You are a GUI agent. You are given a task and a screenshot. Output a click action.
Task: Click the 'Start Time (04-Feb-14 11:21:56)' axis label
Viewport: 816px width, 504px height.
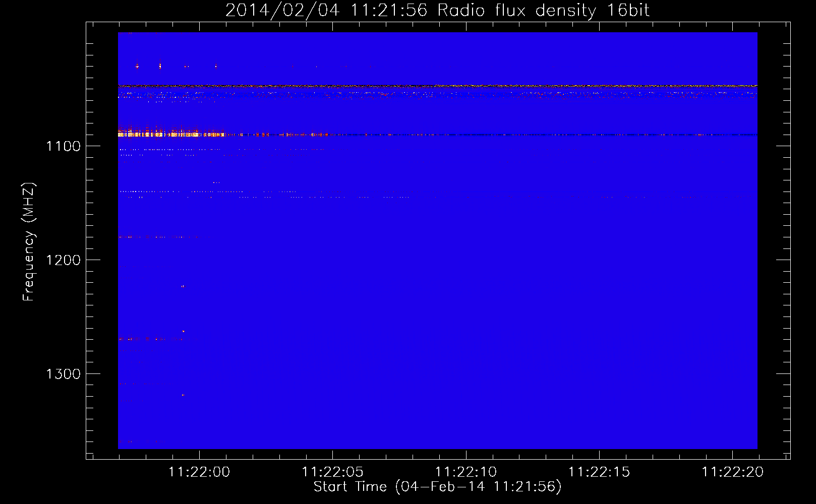[437, 487]
